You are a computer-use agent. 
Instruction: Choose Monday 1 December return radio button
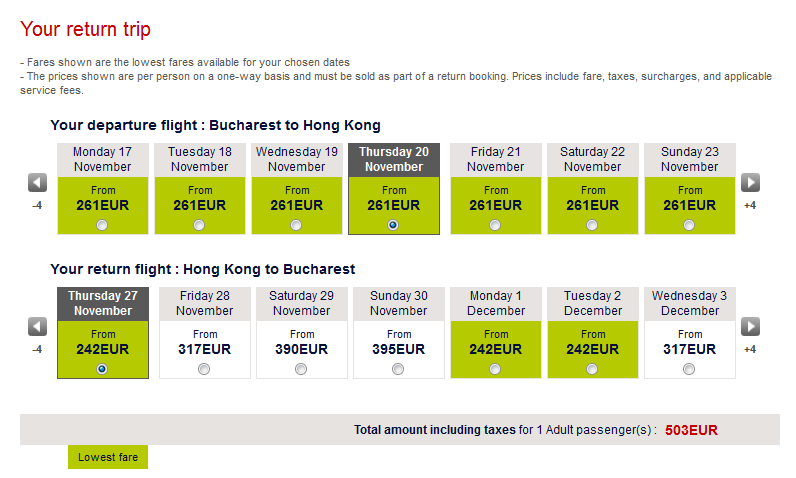(495, 369)
